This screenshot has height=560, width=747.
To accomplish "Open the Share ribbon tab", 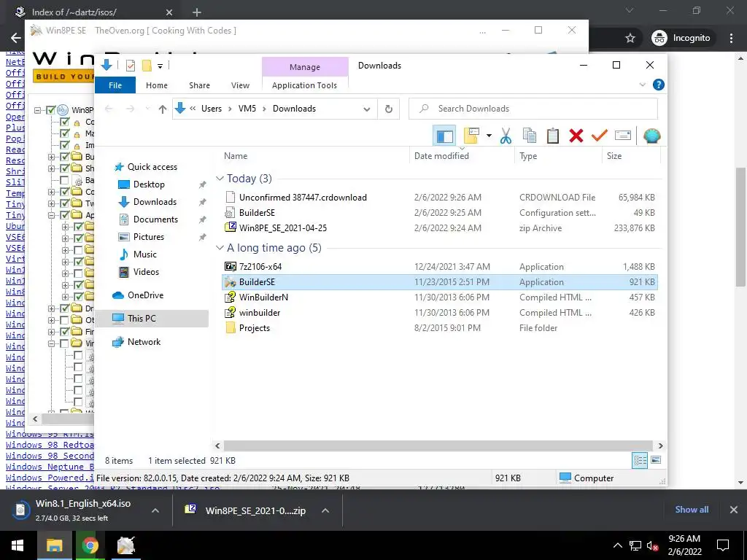I will point(199,85).
